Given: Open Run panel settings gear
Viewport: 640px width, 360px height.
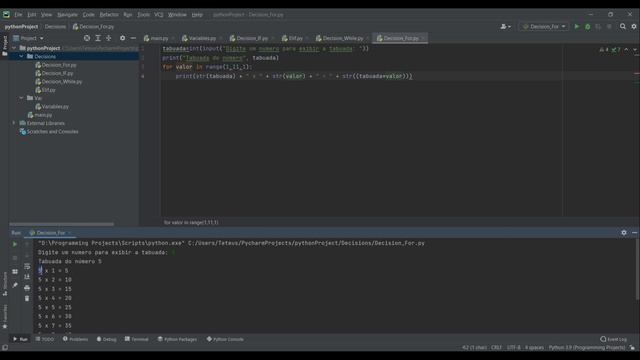Looking at the screenshot, I should tap(624, 233).
